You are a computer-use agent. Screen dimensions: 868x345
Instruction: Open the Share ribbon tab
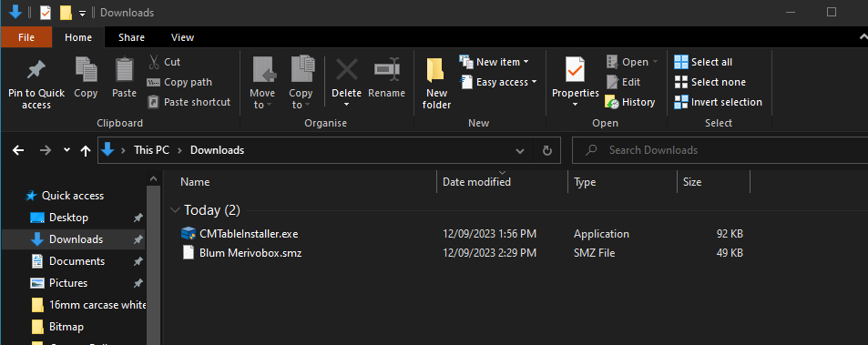(131, 37)
